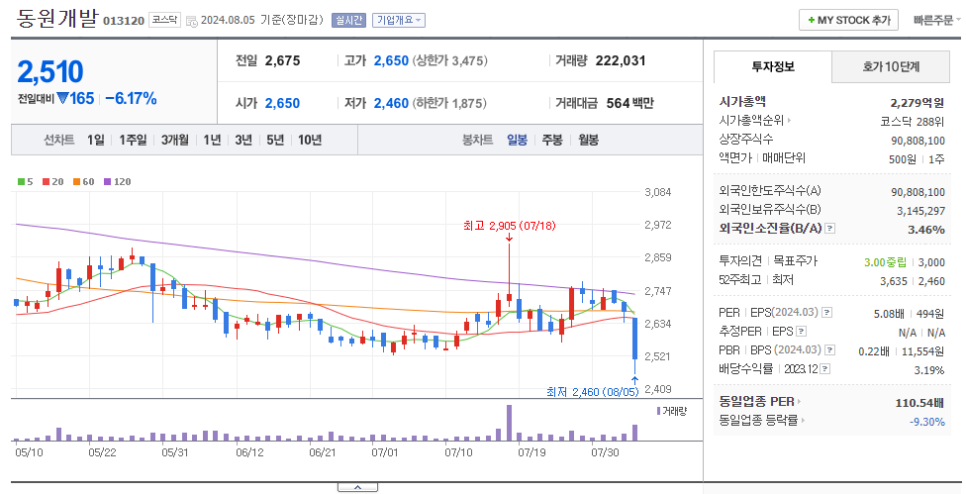Click the red 20-day moving average swatch
The height and width of the screenshot is (494, 966).
click(46, 182)
